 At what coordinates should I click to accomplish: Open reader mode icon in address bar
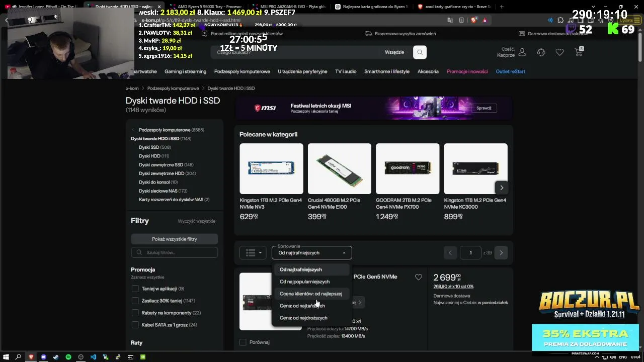(461, 20)
